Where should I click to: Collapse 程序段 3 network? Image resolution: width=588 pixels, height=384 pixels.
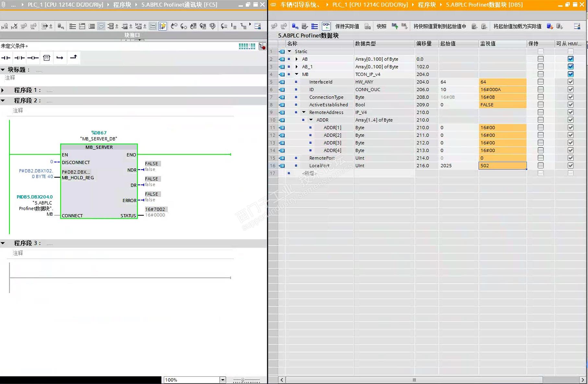[x=3, y=243]
